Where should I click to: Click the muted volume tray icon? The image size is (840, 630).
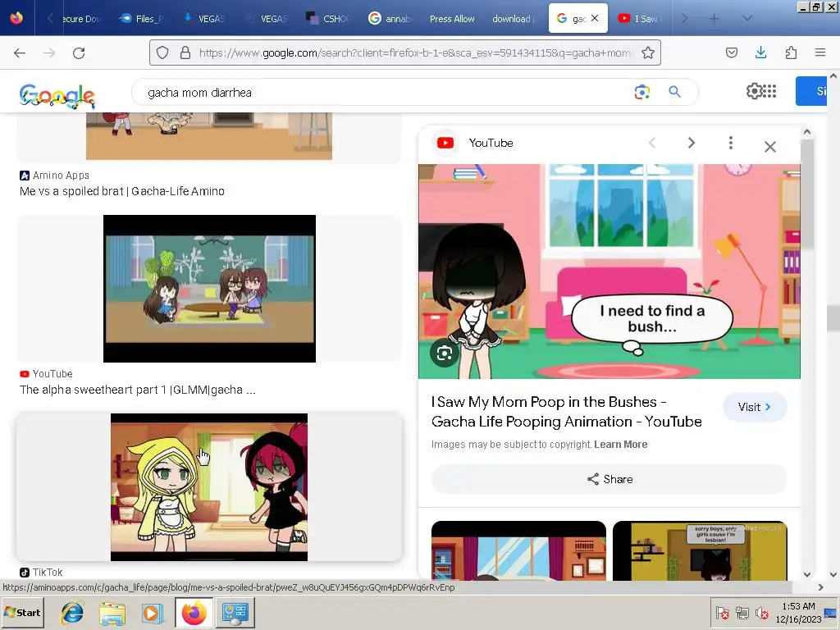pos(760,612)
